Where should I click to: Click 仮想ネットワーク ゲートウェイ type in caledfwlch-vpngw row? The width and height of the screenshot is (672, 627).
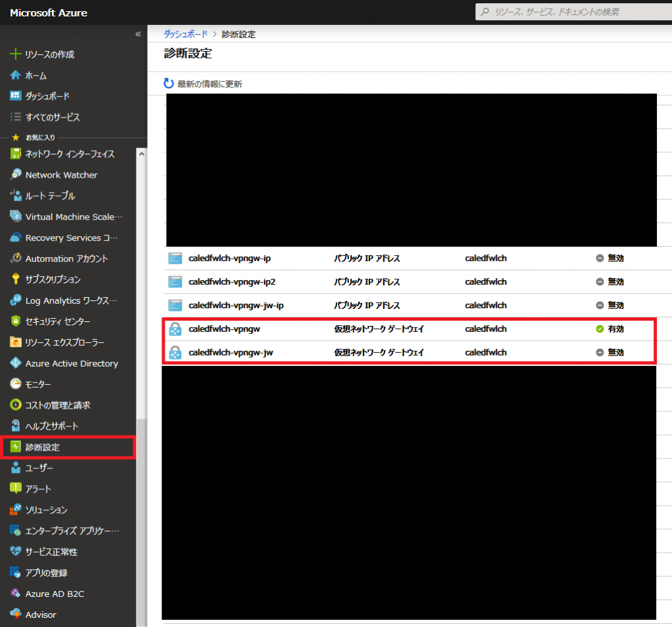tap(379, 329)
